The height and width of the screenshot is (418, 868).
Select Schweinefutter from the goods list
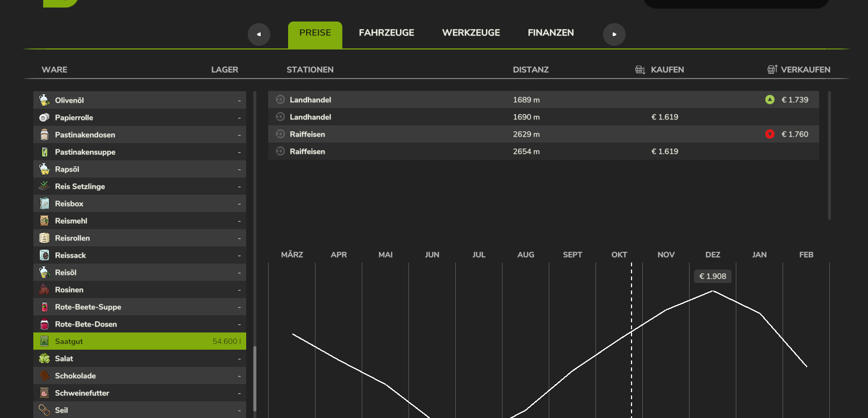(x=140, y=393)
